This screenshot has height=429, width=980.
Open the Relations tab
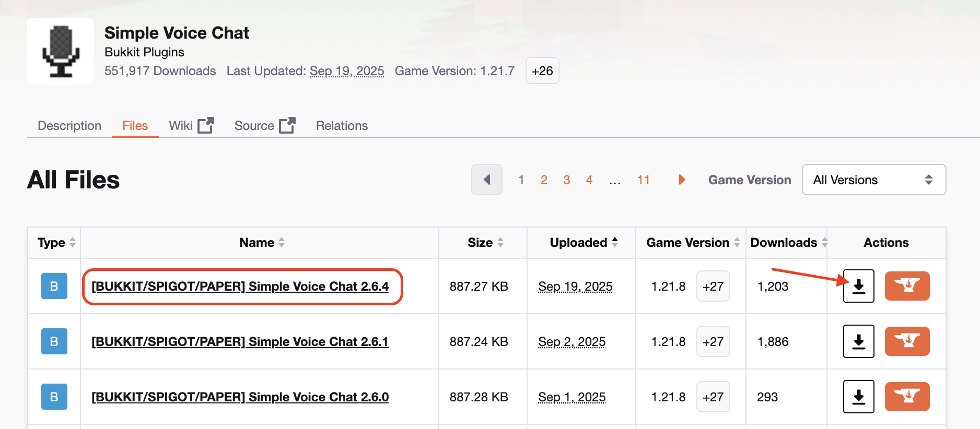tap(342, 126)
